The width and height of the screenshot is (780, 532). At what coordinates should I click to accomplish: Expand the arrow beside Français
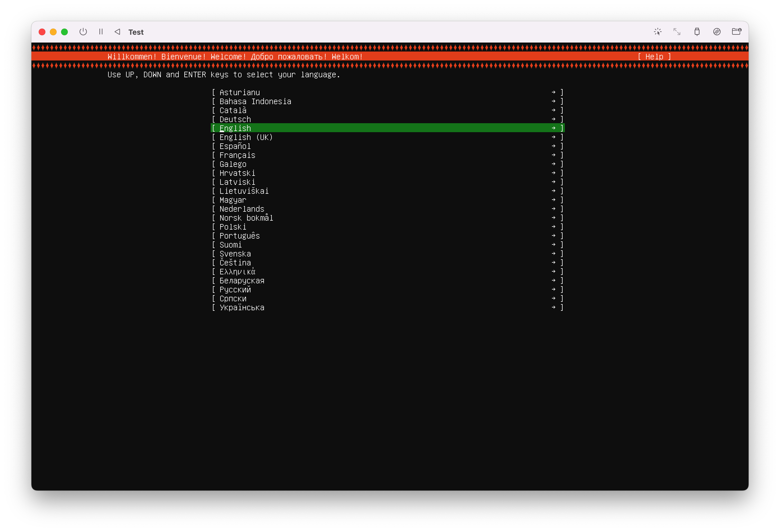point(553,155)
